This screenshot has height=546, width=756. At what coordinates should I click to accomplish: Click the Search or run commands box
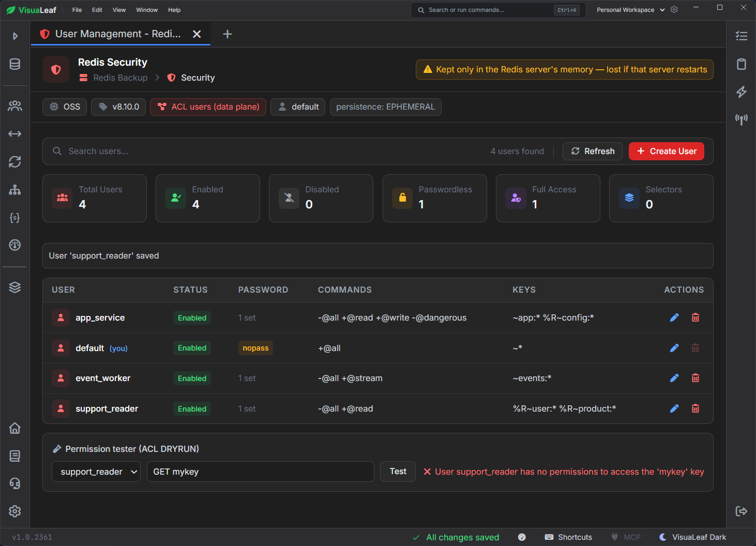tap(498, 10)
